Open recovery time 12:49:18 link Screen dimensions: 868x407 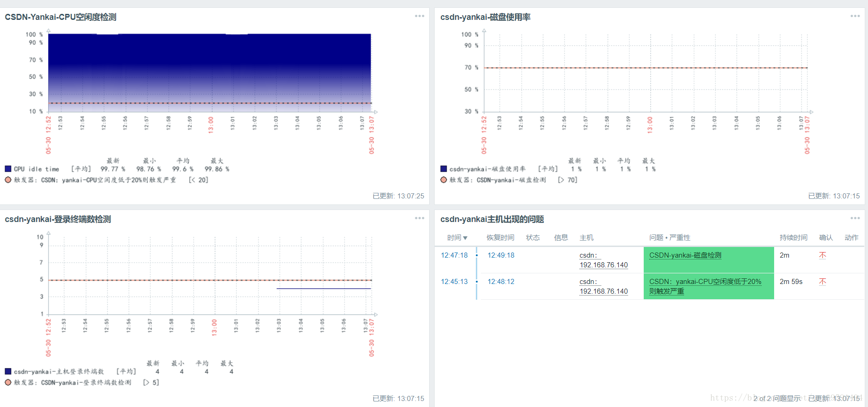501,255
